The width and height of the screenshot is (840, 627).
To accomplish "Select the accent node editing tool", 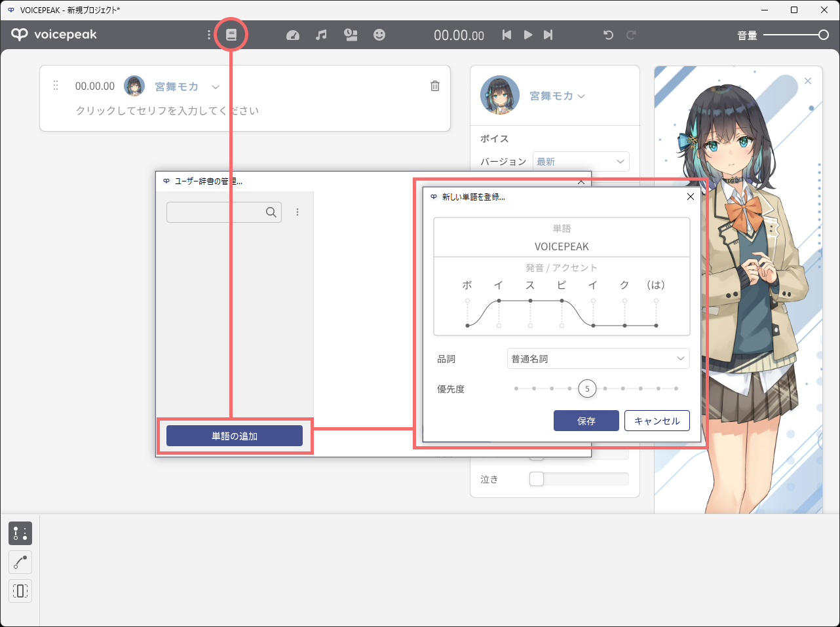I will point(20,533).
